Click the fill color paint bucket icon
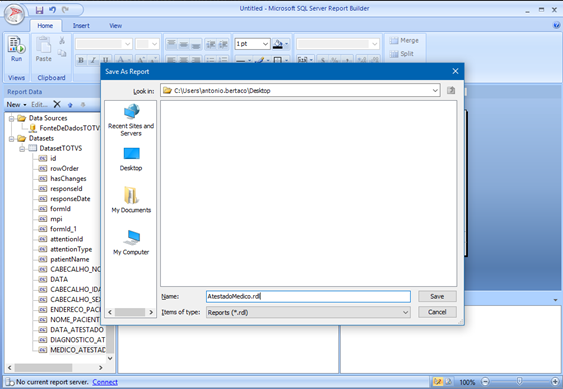This screenshot has height=389, width=563. [x=278, y=44]
